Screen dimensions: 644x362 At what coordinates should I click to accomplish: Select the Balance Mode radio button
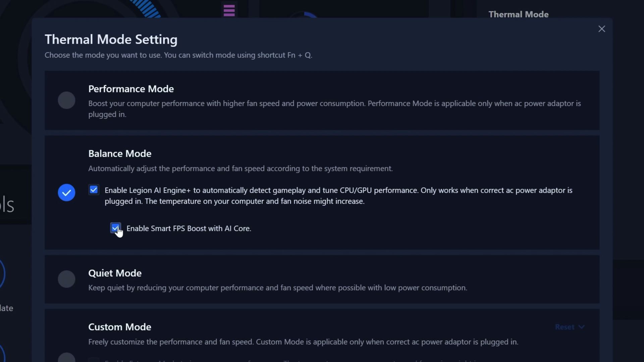point(66,193)
